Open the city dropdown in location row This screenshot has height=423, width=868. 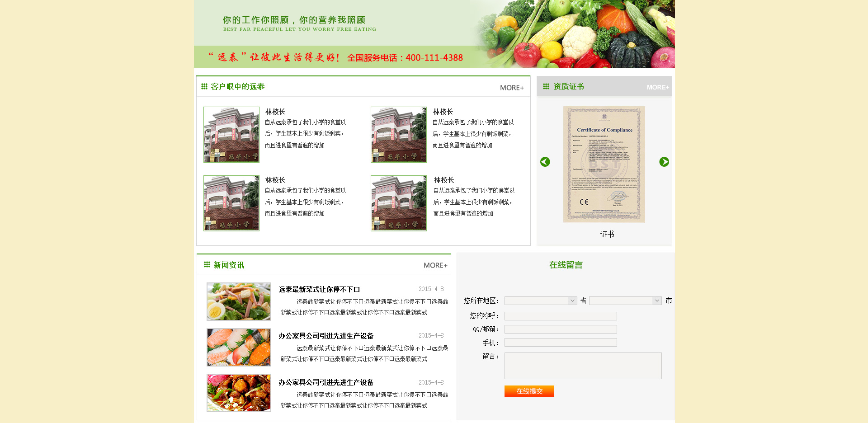pos(625,301)
